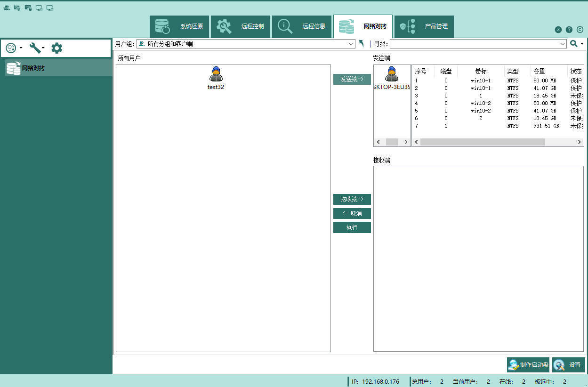Click the 制作启动盘 button
This screenshot has height=387, width=588.
click(x=528, y=365)
